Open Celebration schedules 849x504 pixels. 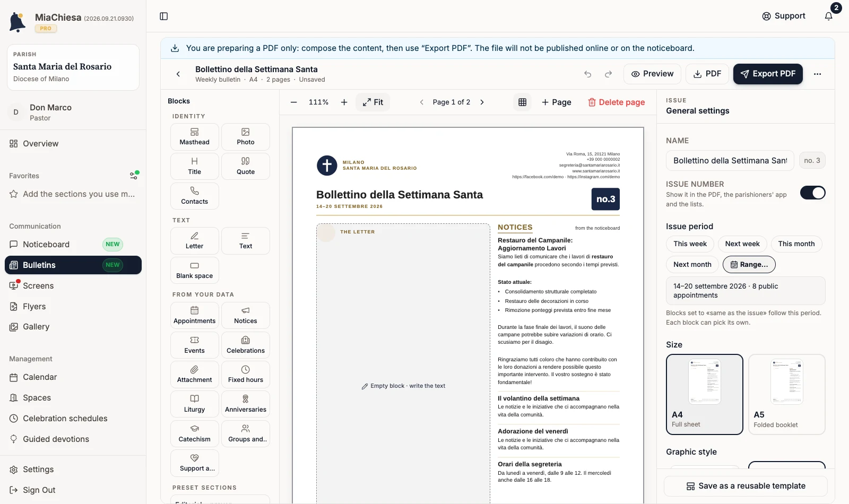pos(73,419)
